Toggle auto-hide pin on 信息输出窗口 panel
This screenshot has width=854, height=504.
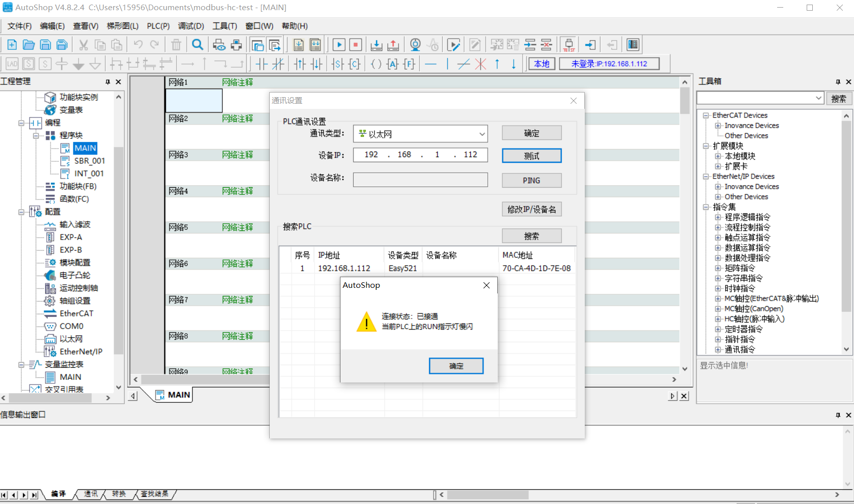(837, 414)
